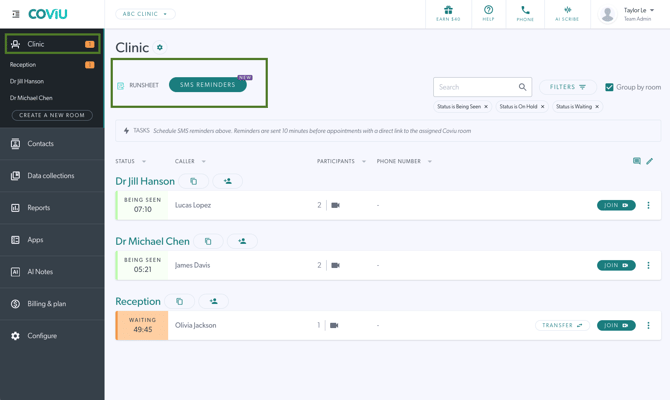
Task: Invite someone to Dr Jill Hanson room
Action: point(228,181)
